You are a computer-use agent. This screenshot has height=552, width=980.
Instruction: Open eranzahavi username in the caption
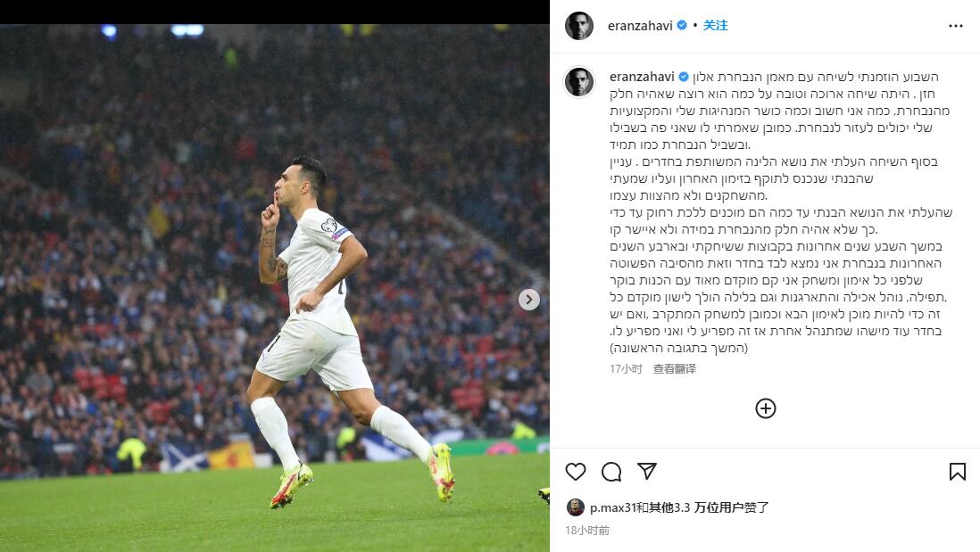click(x=641, y=77)
